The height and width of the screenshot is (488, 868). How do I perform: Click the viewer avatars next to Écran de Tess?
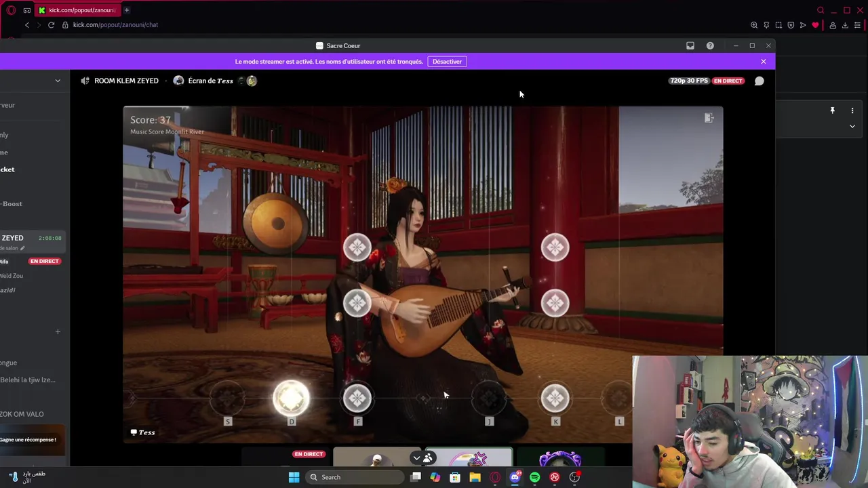(248, 81)
